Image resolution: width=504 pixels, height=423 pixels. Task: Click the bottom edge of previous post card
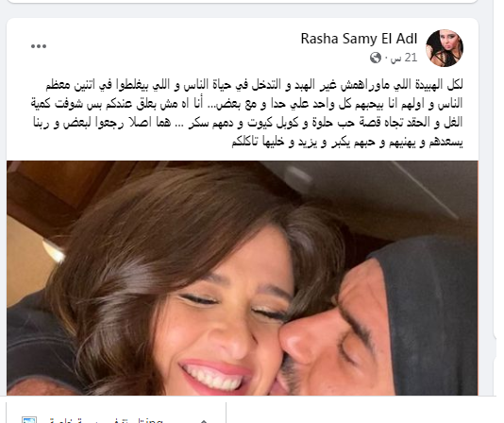pyautogui.click(x=243, y=2)
